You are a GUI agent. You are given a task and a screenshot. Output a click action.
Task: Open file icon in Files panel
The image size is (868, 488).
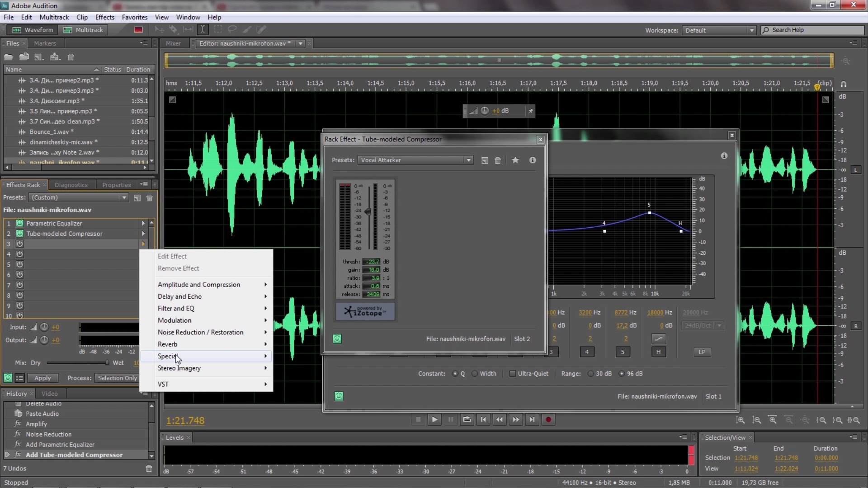[x=9, y=57]
